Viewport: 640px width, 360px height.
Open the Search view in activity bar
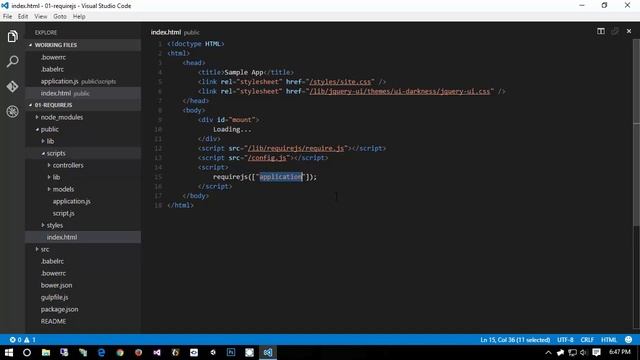click(x=12, y=62)
